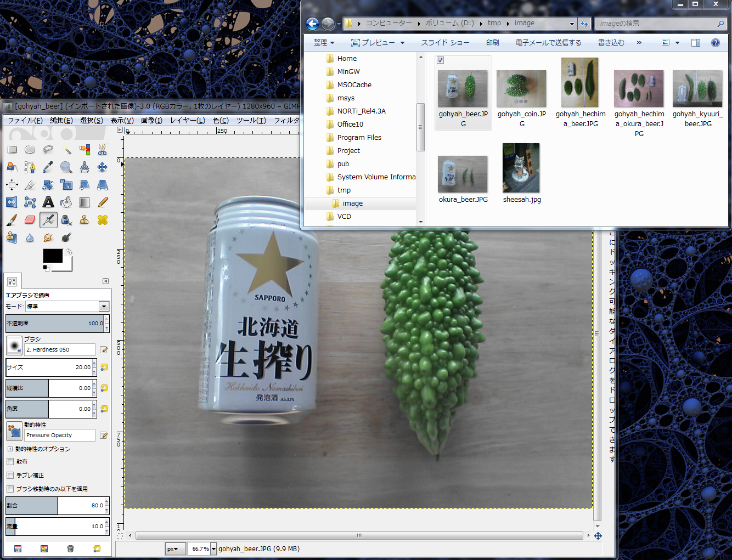
Task: Open the black foreground color swatch
Action: point(53,256)
